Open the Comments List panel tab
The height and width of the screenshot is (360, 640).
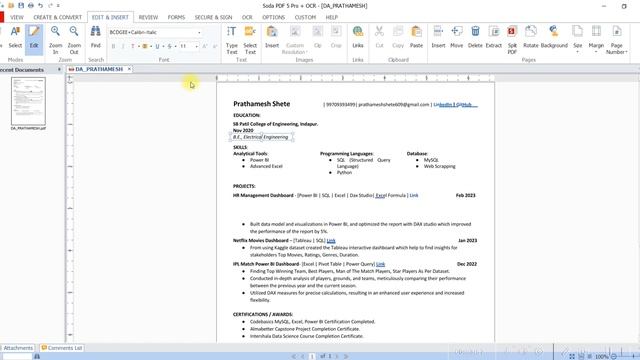tap(62, 348)
